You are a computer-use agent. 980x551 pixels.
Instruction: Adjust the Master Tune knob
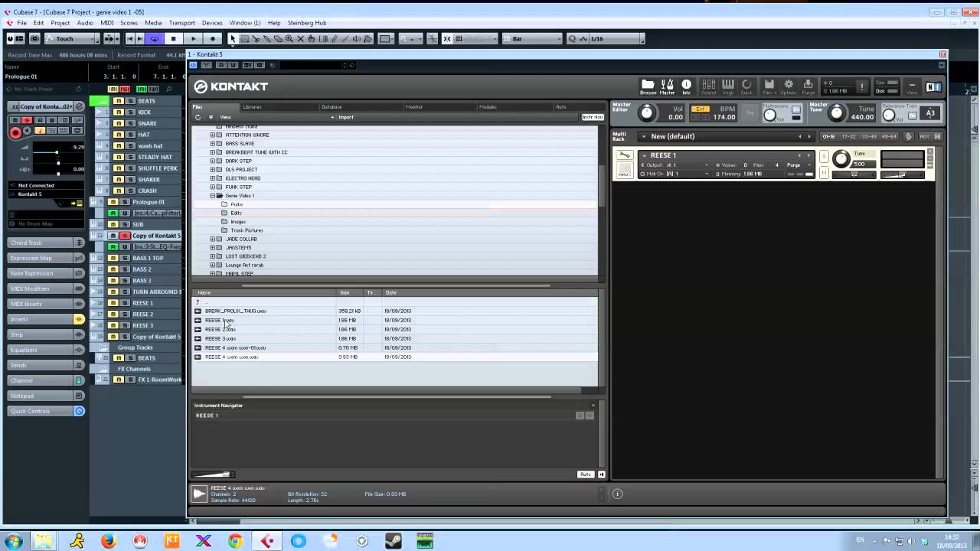(x=837, y=113)
